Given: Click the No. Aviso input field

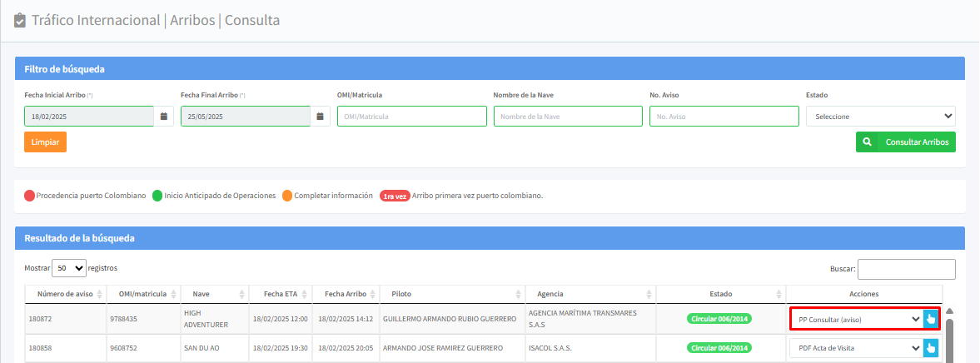Looking at the screenshot, I should tap(724, 117).
